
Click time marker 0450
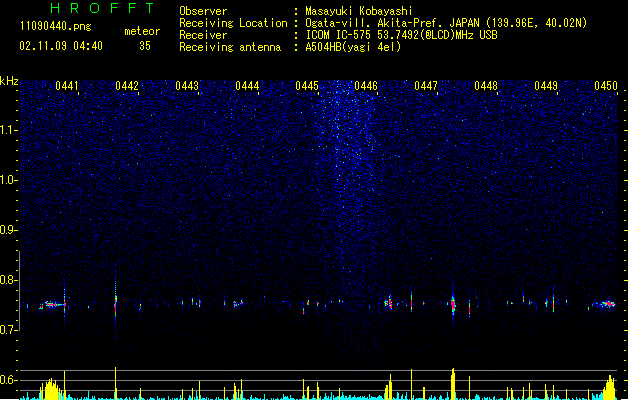coord(606,86)
